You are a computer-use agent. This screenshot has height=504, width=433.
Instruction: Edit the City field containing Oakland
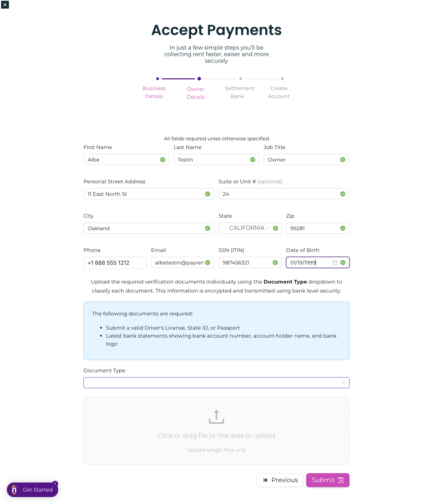pos(149,228)
